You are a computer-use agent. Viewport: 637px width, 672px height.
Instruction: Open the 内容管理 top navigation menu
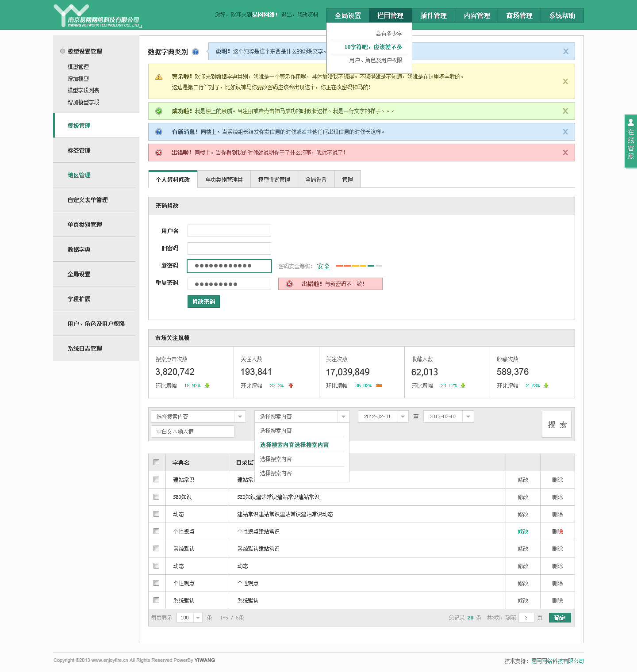pos(476,15)
